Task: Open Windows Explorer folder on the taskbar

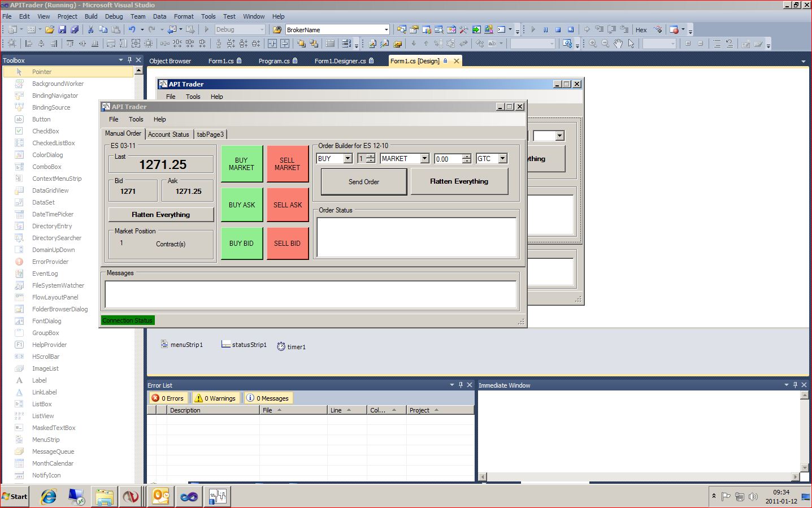Action: pos(104,497)
